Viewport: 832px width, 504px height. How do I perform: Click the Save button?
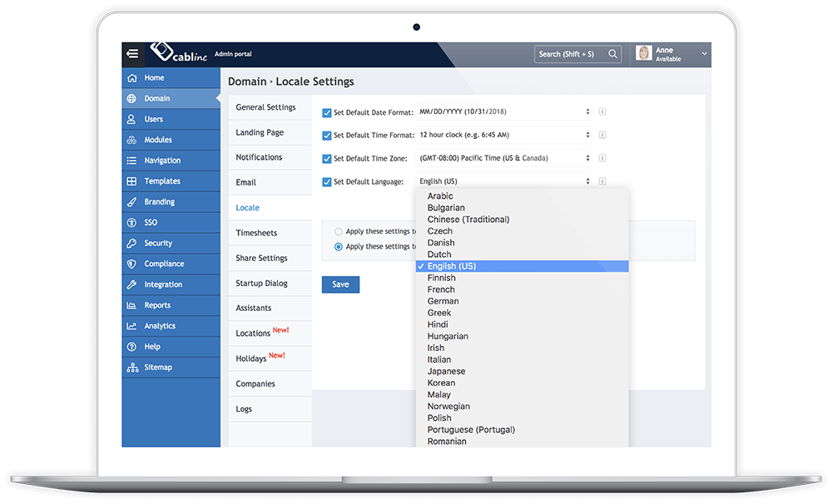[339, 284]
